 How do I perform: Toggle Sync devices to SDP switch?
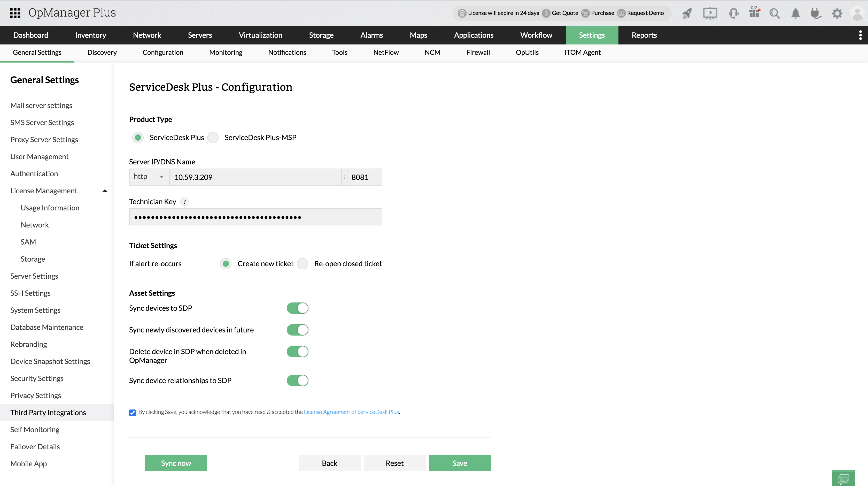297,308
